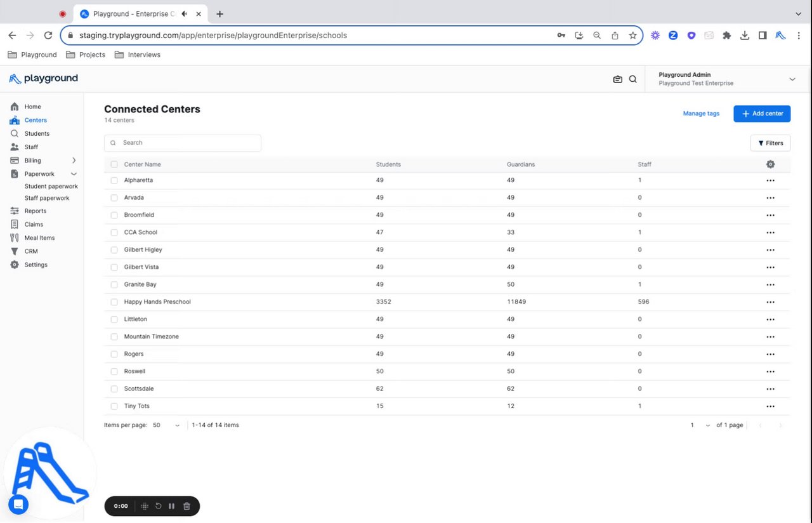Check the box for Happy Hands Preschool
Viewport: 812px width, 523px height.
[114, 302]
